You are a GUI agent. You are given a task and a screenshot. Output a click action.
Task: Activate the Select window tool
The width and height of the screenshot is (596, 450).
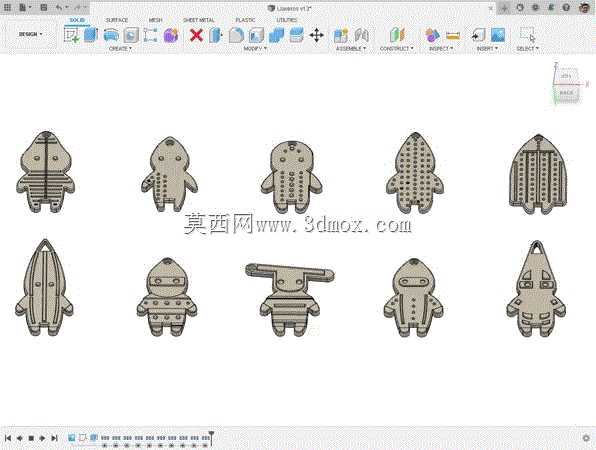coord(527,35)
